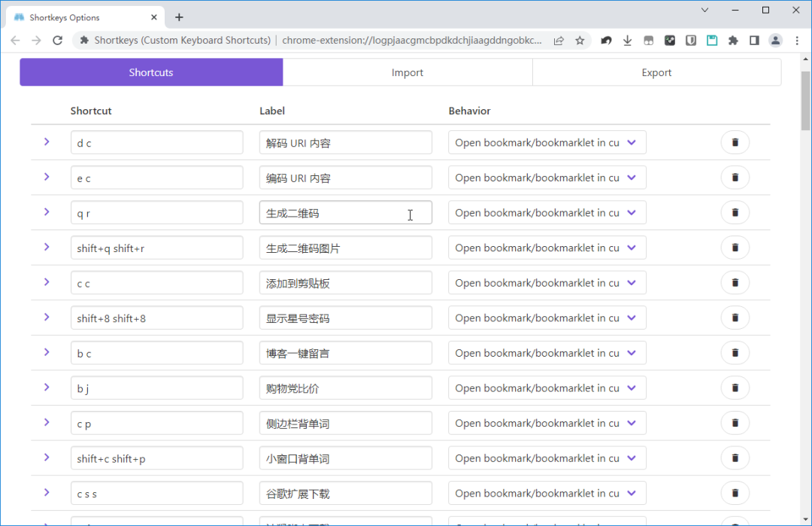Delete the 'd c' shortcut row
Screen dimensions: 812x526
(735, 142)
